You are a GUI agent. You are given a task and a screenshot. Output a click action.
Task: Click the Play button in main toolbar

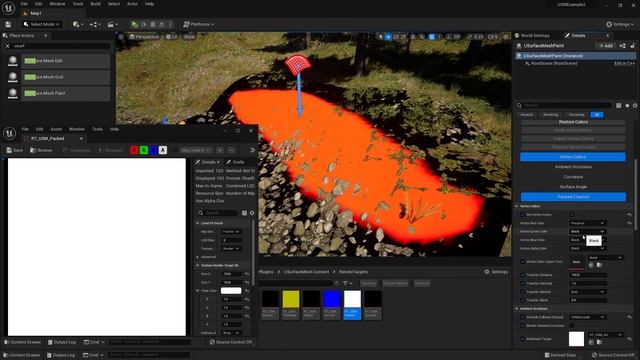[134, 24]
